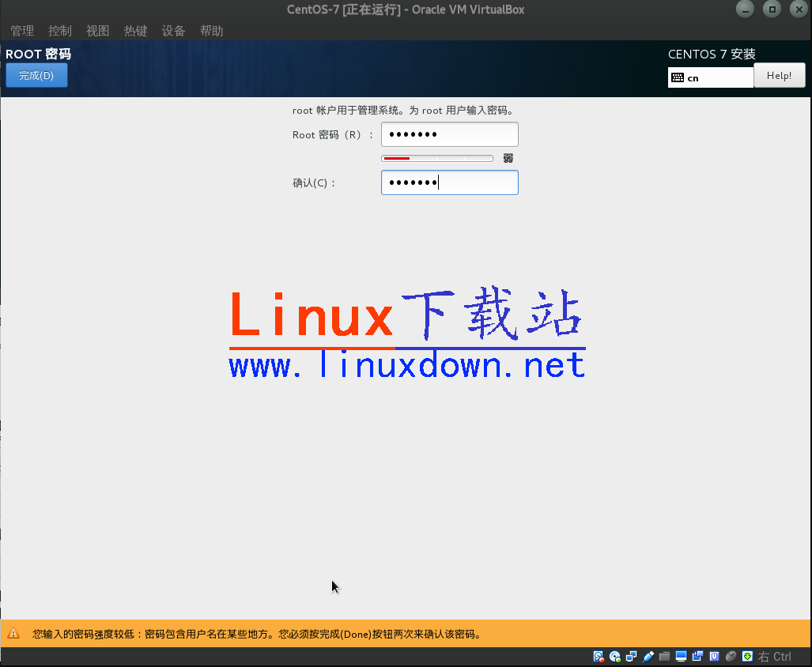Click the 完成(D) done button

[36, 76]
